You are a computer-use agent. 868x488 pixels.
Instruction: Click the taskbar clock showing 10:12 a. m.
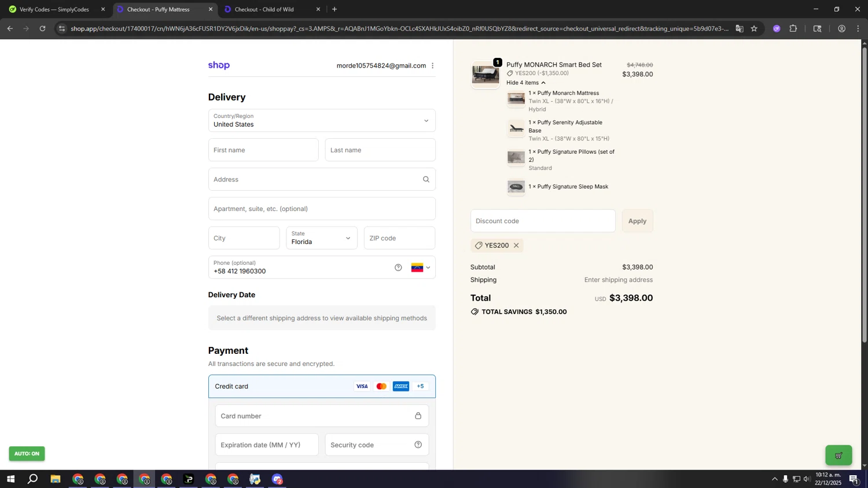pyautogui.click(x=828, y=479)
